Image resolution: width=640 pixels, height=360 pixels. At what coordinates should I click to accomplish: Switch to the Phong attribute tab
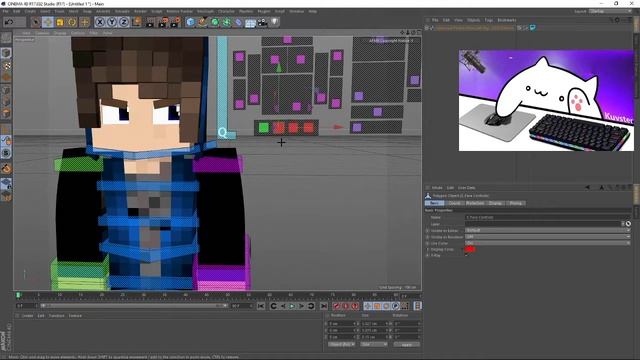coord(516,203)
